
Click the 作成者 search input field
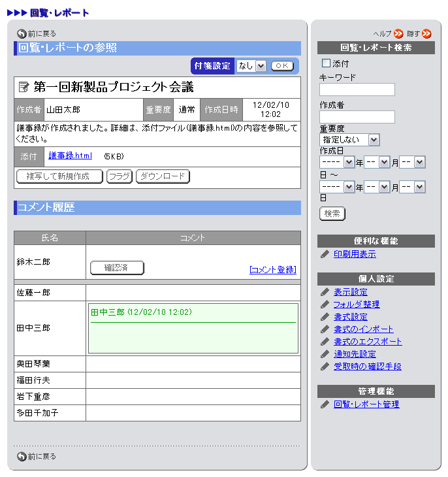point(357,117)
